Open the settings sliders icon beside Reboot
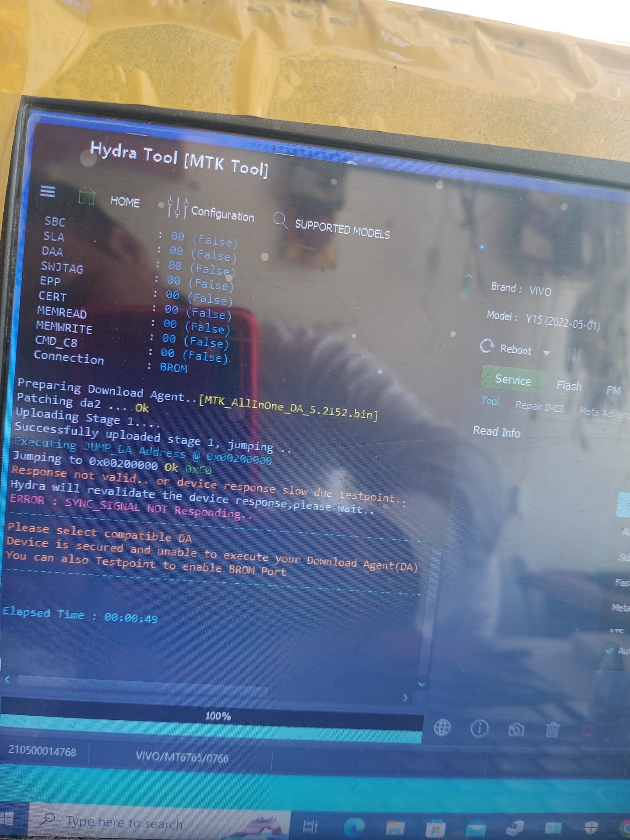This screenshot has width=630, height=840. coord(575,354)
